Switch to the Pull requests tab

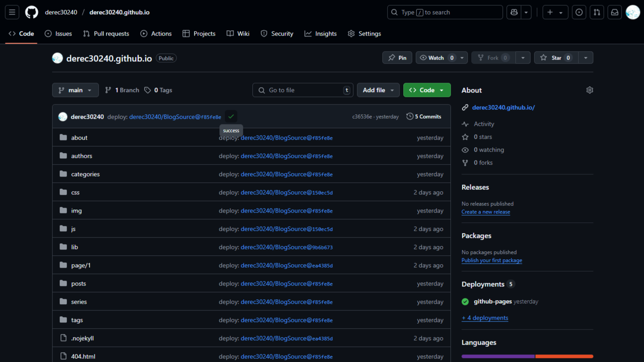click(x=106, y=34)
